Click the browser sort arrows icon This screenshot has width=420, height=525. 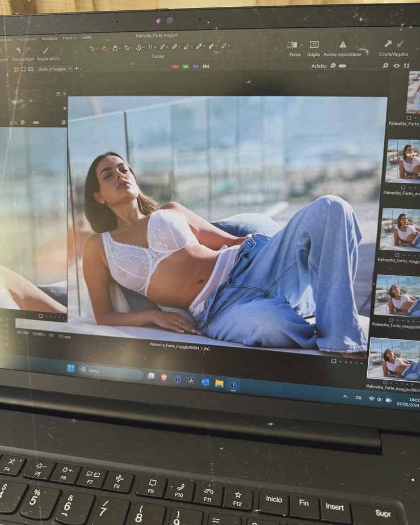tap(406, 66)
